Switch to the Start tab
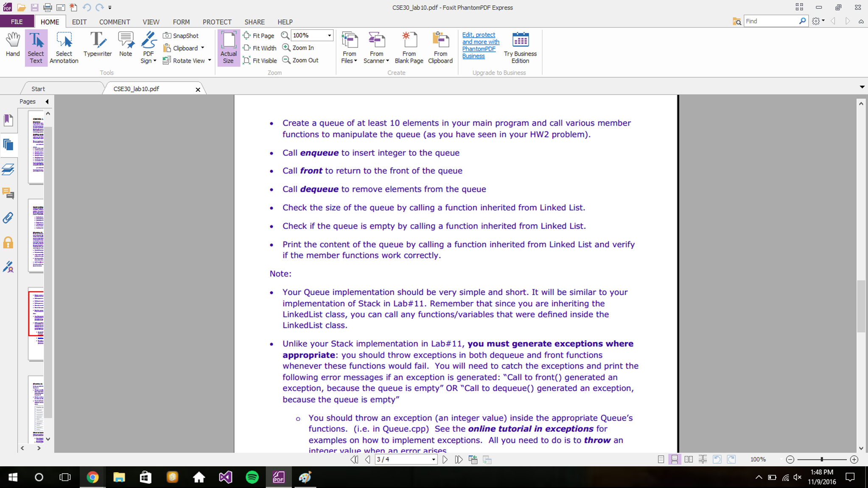This screenshot has width=868, height=488. (38, 89)
